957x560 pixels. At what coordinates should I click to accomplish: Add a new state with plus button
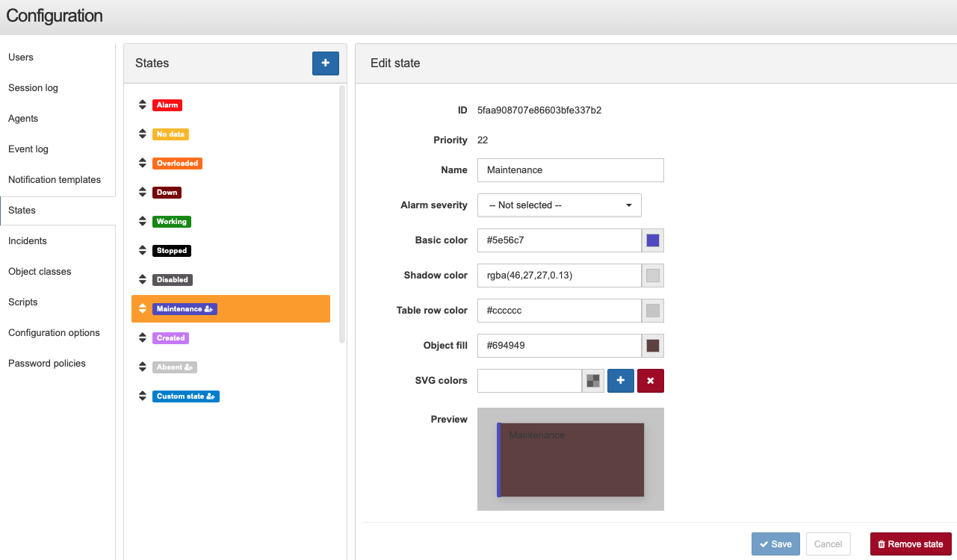326,63
